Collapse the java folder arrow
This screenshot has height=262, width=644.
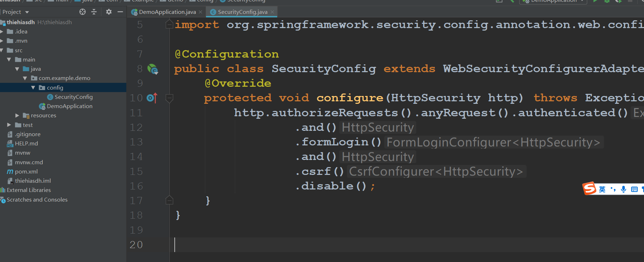tap(17, 69)
